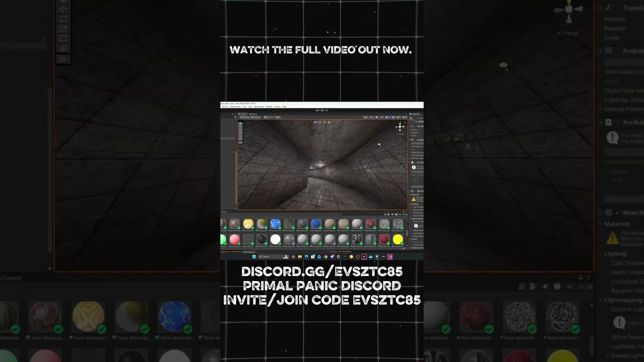The image size is (644, 362).
Task: Choose ProBuilder object selection mode
Action: pos(316,122)
